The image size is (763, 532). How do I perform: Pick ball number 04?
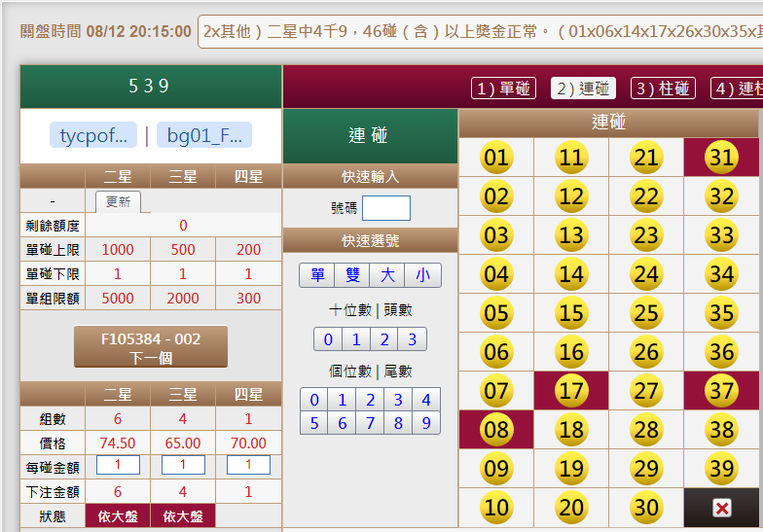click(x=496, y=274)
